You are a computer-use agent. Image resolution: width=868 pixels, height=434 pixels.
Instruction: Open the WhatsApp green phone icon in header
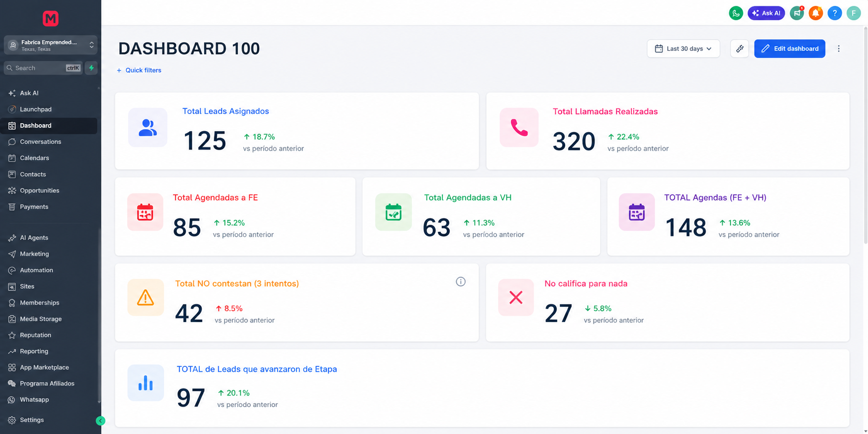[735, 13]
